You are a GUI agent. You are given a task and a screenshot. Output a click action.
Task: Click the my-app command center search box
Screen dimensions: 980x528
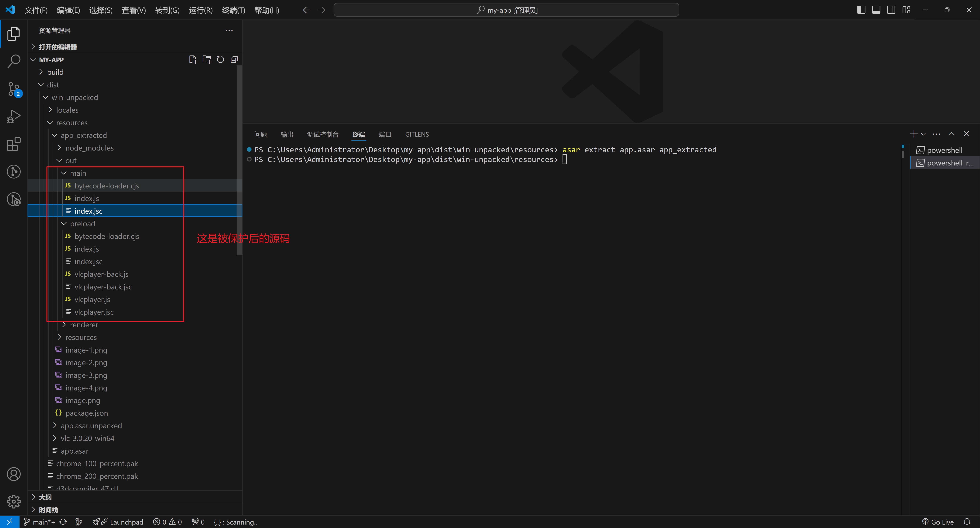(x=506, y=10)
